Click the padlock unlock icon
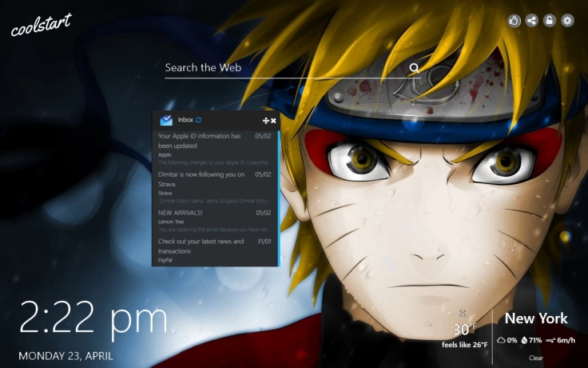588x368 pixels. pos(550,20)
